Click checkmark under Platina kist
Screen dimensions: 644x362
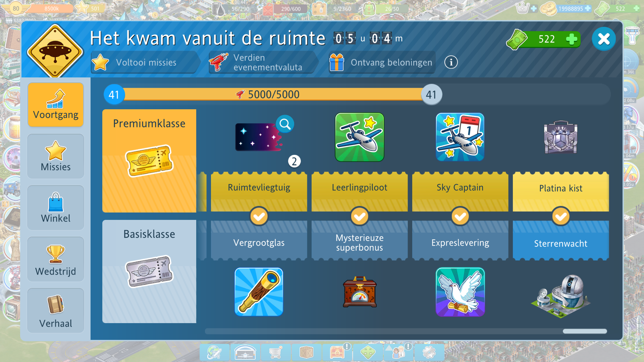[561, 217]
